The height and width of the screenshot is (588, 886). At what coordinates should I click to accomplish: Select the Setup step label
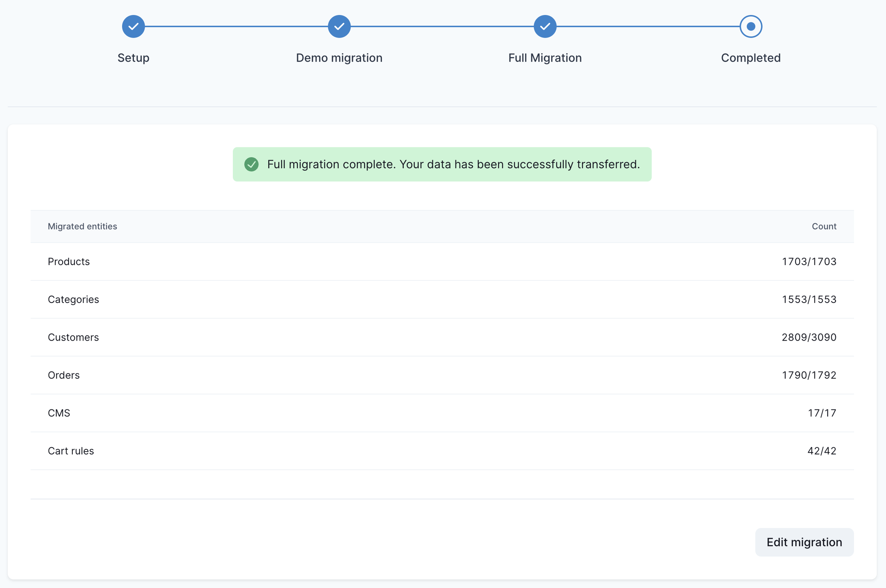click(x=134, y=58)
